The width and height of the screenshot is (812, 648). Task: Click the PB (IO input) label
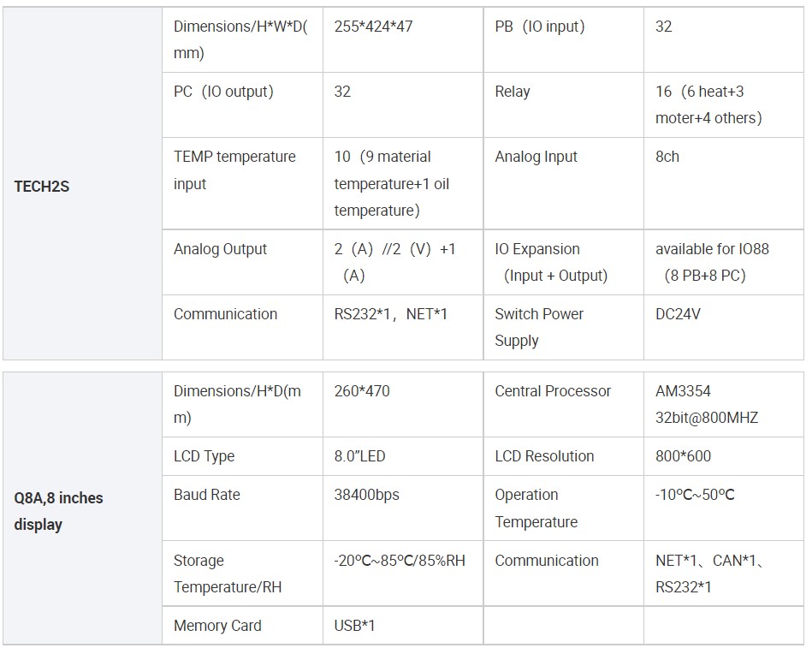click(540, 27)
